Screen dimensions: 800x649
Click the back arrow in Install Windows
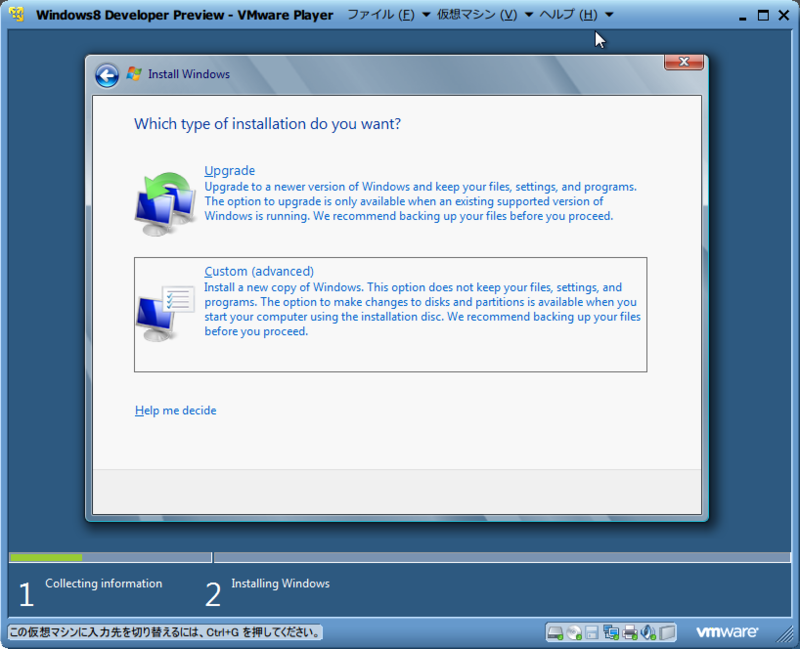point(107,76)
